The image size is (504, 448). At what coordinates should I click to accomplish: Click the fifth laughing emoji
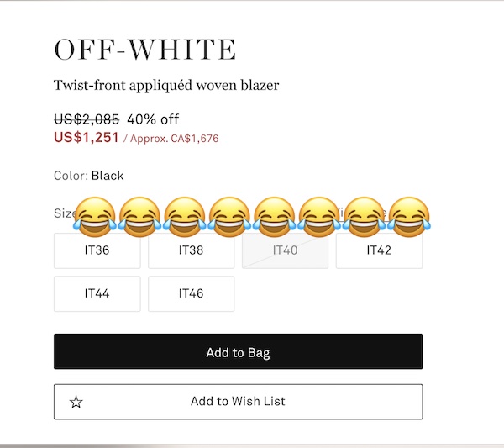(274, 217)
